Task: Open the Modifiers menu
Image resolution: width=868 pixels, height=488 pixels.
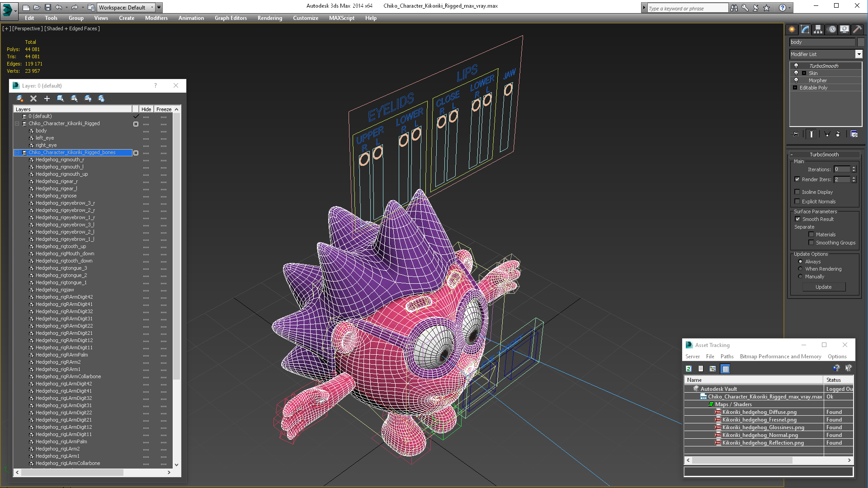Action: [156, 18]
